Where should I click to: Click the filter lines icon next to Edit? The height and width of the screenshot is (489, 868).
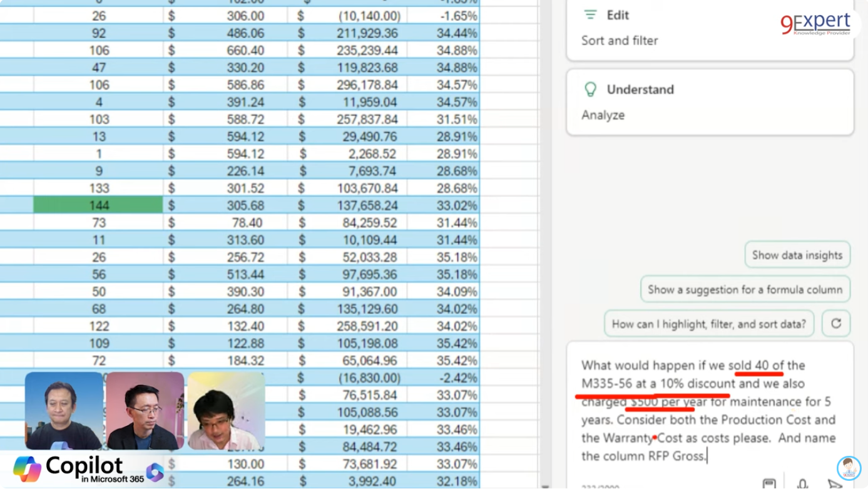(590, 15)
